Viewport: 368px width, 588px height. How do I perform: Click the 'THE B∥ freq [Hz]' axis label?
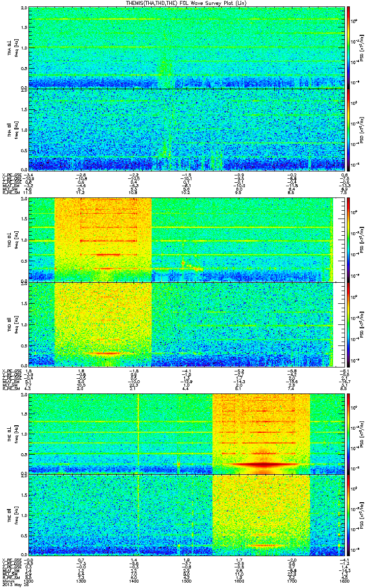(12, 515)
